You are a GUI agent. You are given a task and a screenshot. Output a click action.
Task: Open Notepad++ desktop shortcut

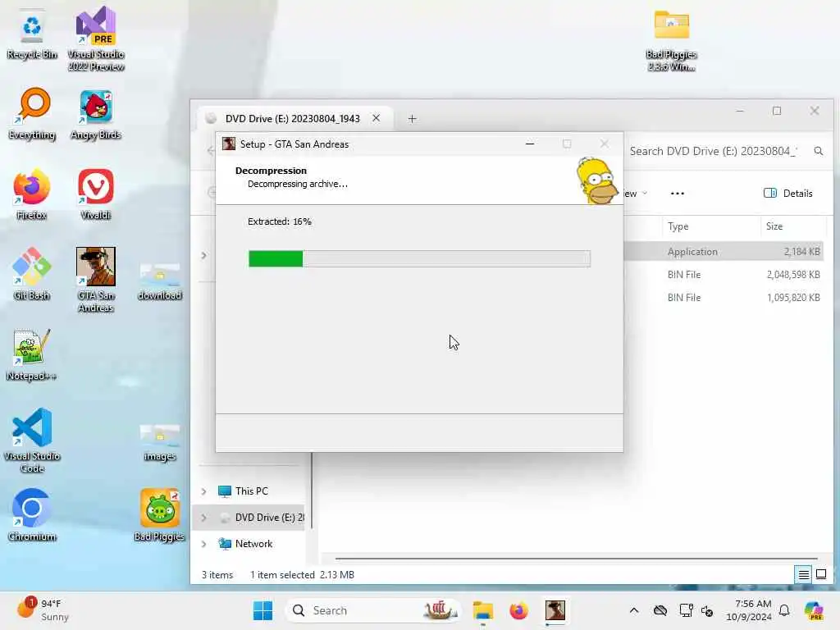point(32,354)
